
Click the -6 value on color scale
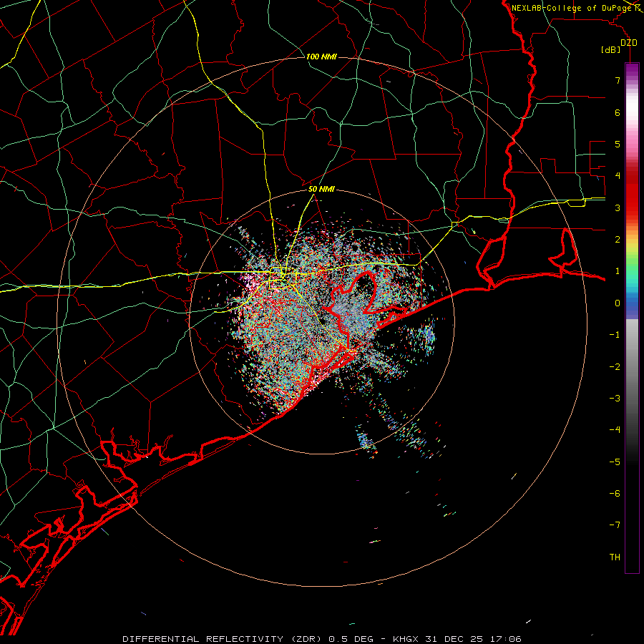click(x=615, y=494)
